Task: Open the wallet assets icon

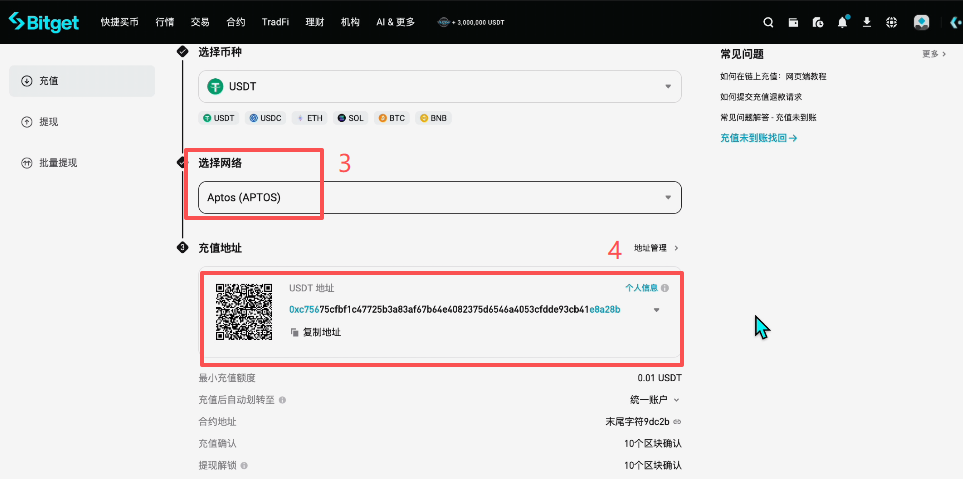Action: coord(793,22)
